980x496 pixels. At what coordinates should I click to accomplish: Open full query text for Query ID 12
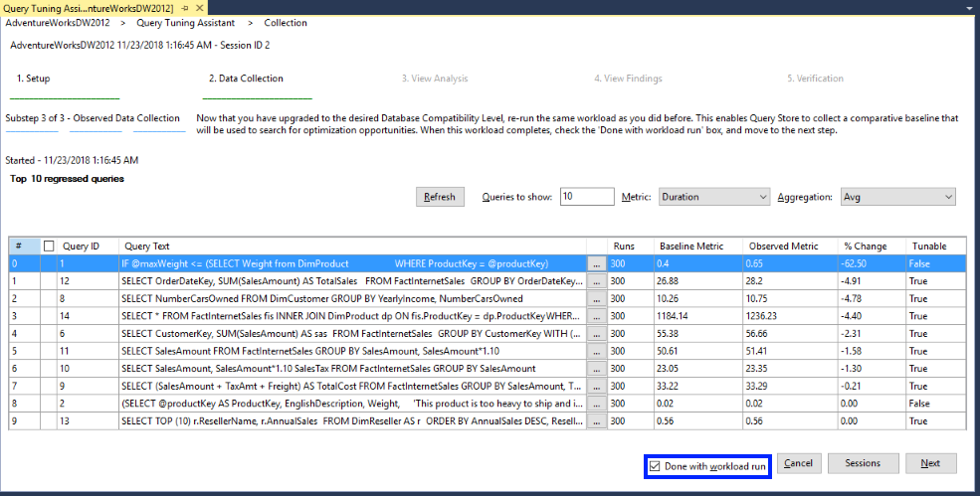(x=597, y=281)
